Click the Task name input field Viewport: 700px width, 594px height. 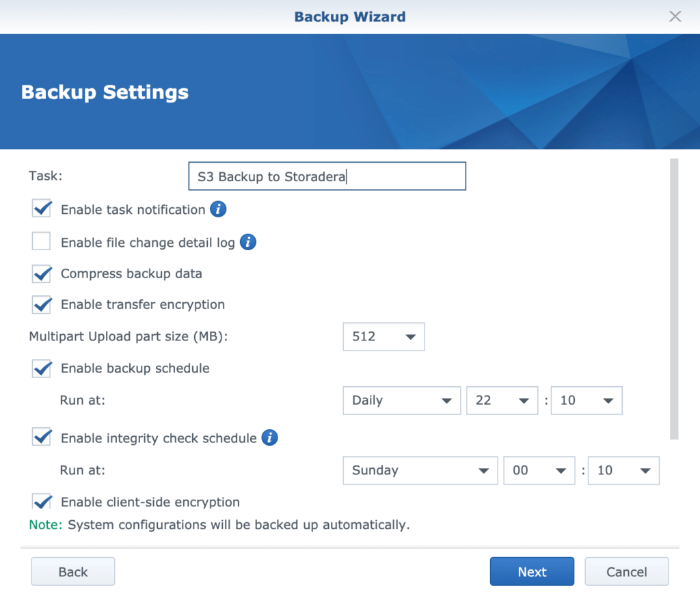[327, 176]
